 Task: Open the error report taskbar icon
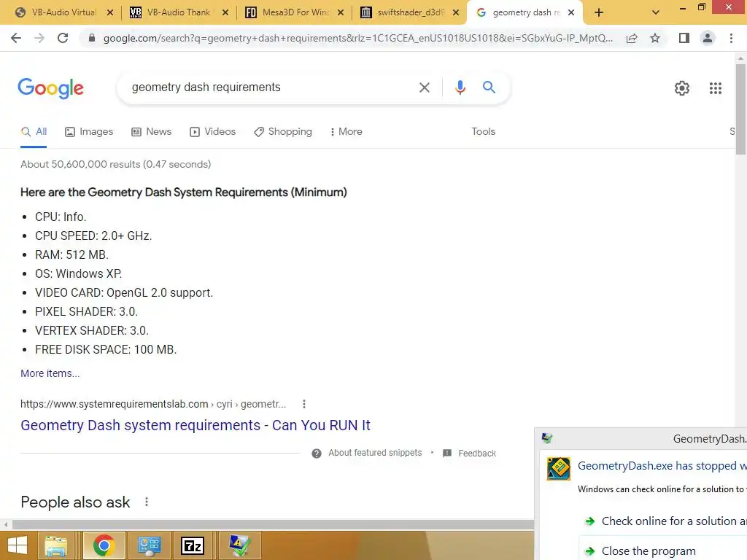tap(239, 545)
